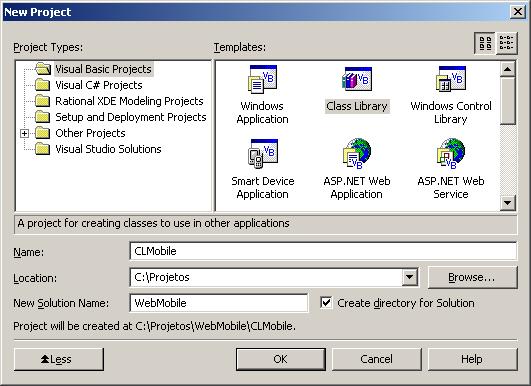This screenshot has height=386, width=531.
Task: Select Visual Studio Solutions entry
Action: point(108,149)
